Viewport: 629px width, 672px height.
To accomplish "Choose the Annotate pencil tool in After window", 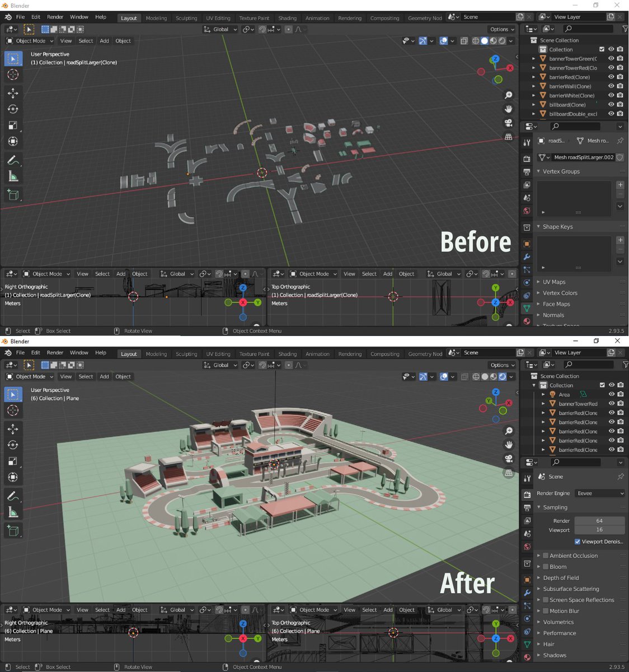I will 13,496.
